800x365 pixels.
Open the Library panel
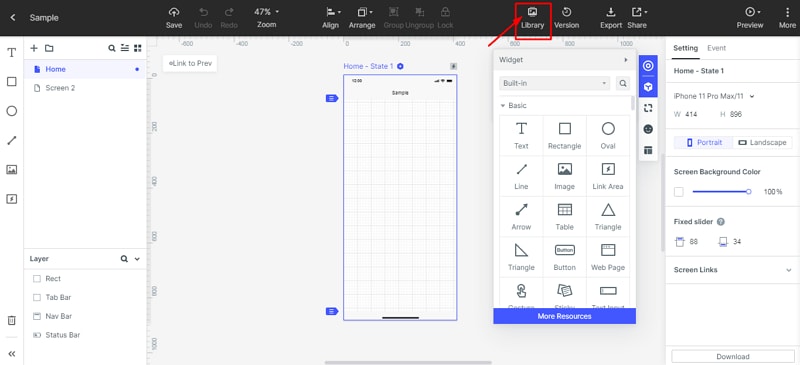coord(533,17)
